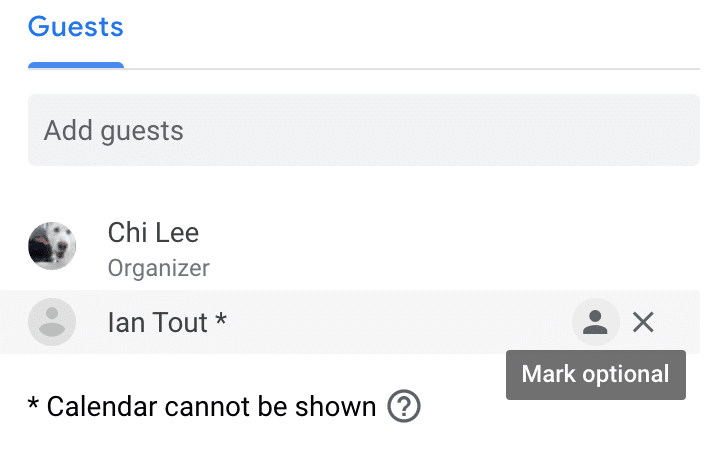Switch to the Guests tab
Screen dimensions: 728x450
(x=76, y=27)
